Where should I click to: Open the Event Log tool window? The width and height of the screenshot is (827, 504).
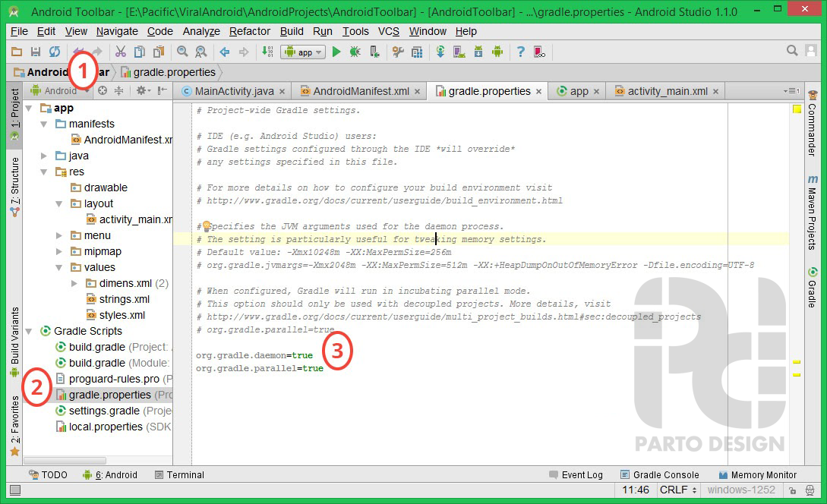(x=576, y=475)
